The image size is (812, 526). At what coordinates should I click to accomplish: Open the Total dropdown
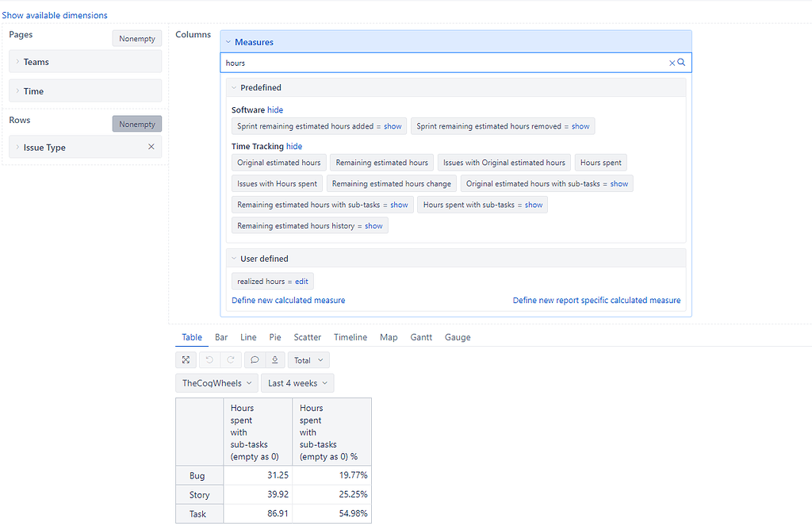[308, 360]
